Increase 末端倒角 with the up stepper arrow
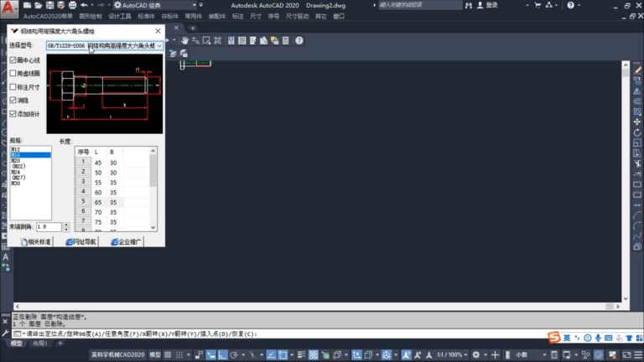644x362 pixels. point(66,225)
